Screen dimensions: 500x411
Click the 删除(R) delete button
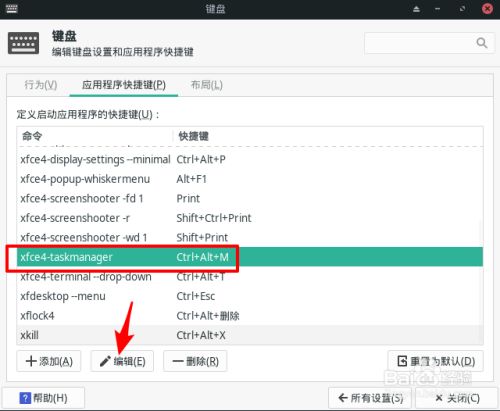pos(195,361)
